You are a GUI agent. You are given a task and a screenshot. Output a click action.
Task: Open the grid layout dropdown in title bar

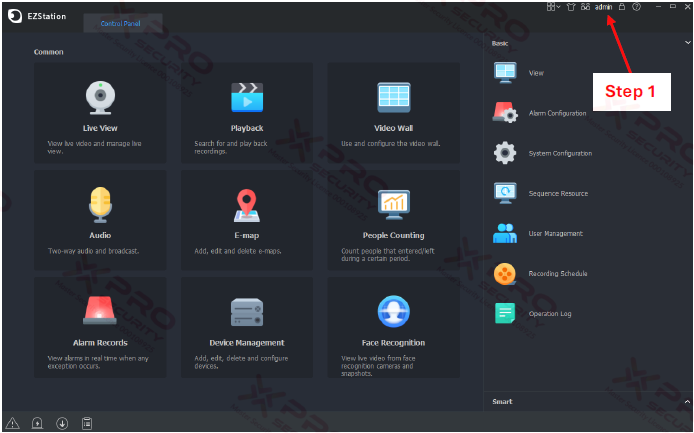tap(553, 7)
